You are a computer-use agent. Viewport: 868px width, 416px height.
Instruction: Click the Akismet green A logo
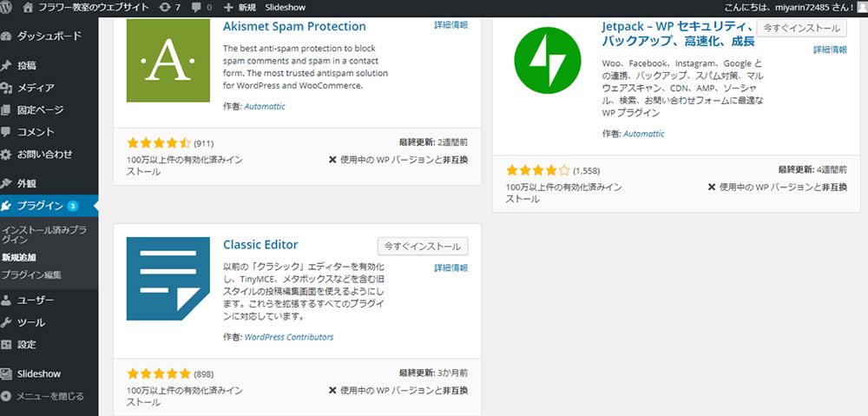(x=168, y=61)
